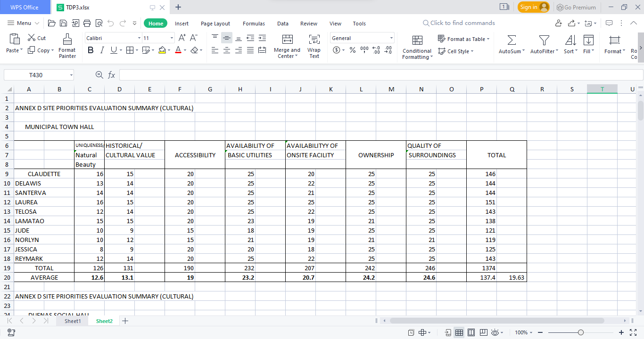Toggle align text to bottom
The width and height of the screenshot is (644, 339).
239,38
